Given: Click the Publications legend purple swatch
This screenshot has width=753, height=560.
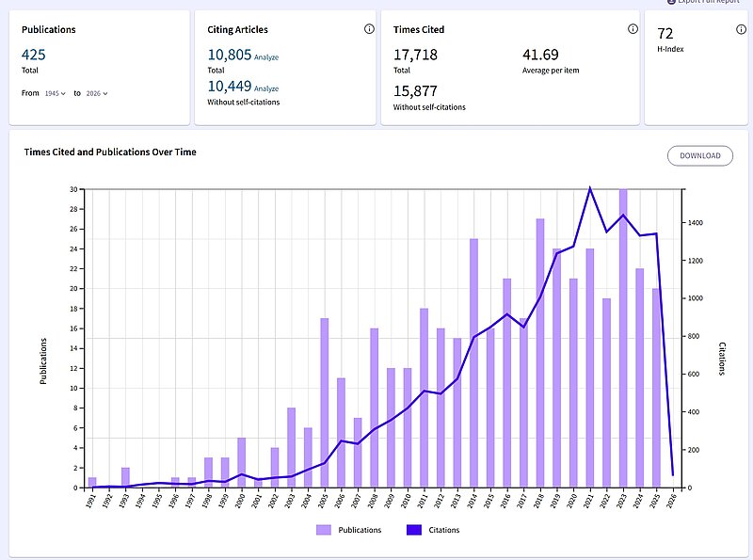Looking at the screenshot, I should pos(325,530).
